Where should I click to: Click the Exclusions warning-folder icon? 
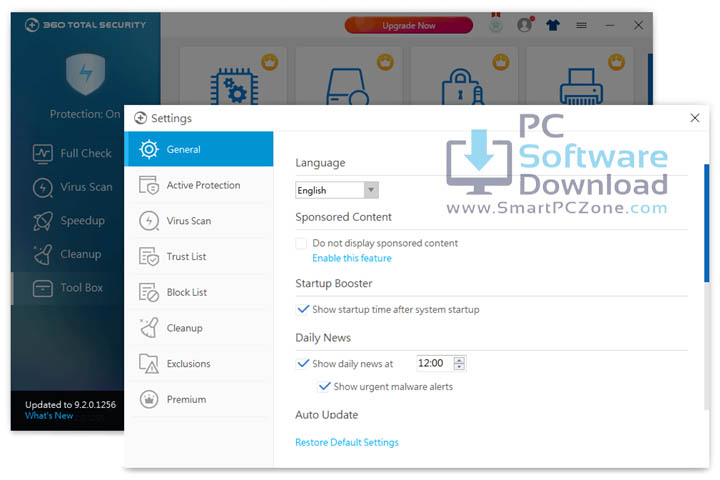coord(149,364)
